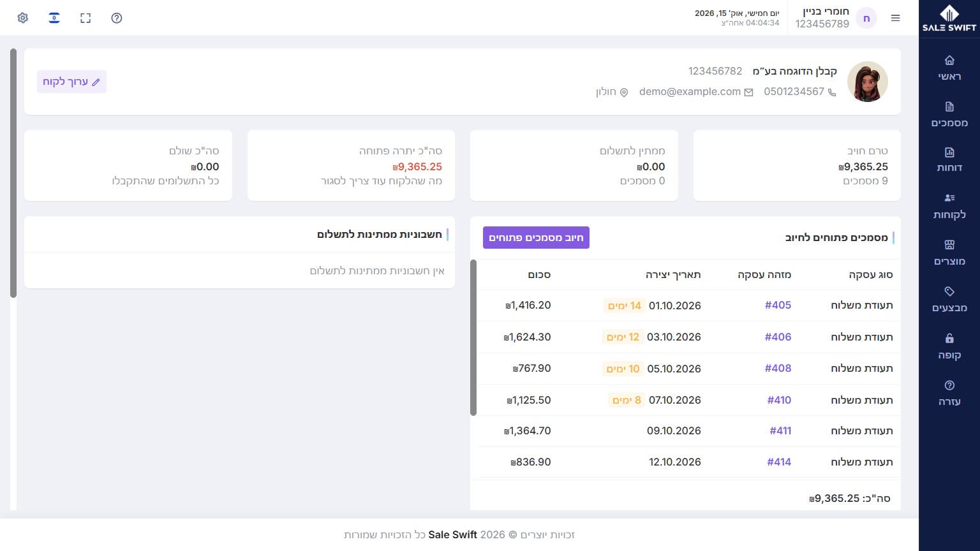Click the amount ₪1,416.20
Screen dimensions: 980x551
click(528, 305)
